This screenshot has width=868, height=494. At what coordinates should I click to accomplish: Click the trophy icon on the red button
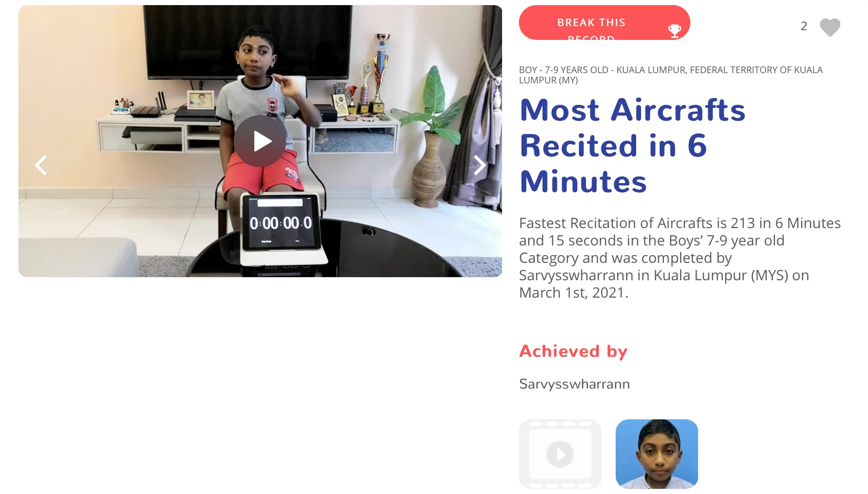[675, 31]
